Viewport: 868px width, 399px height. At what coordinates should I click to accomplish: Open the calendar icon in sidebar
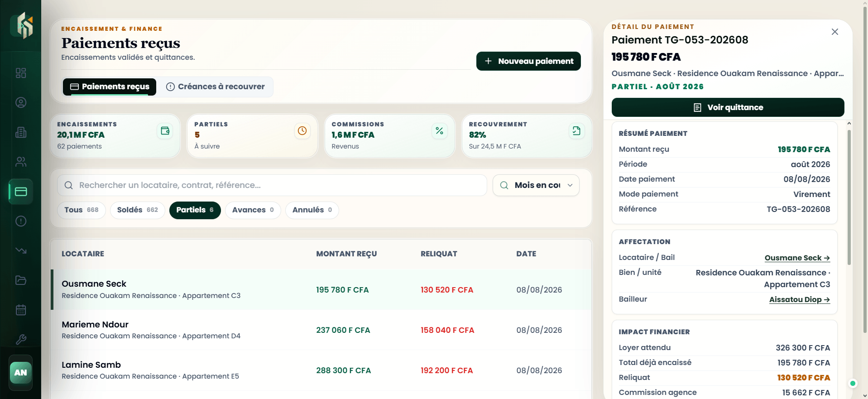click(21, 310)
